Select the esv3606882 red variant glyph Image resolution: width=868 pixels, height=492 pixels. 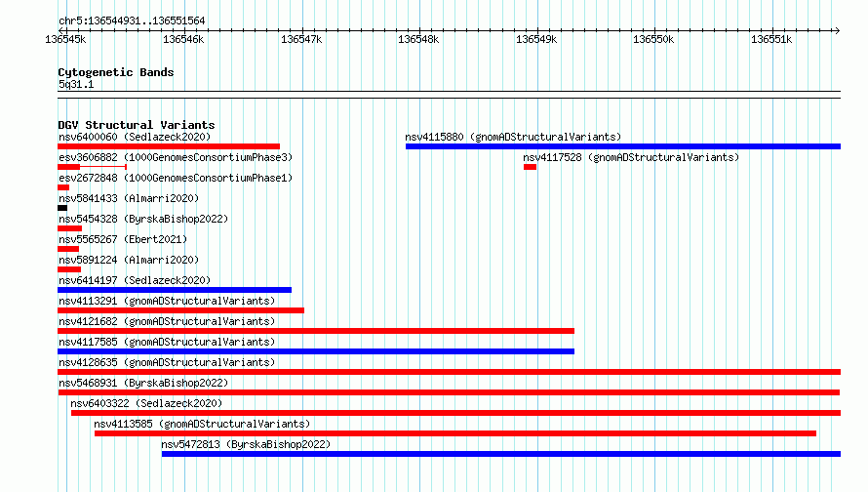click(x=93, y=167)
